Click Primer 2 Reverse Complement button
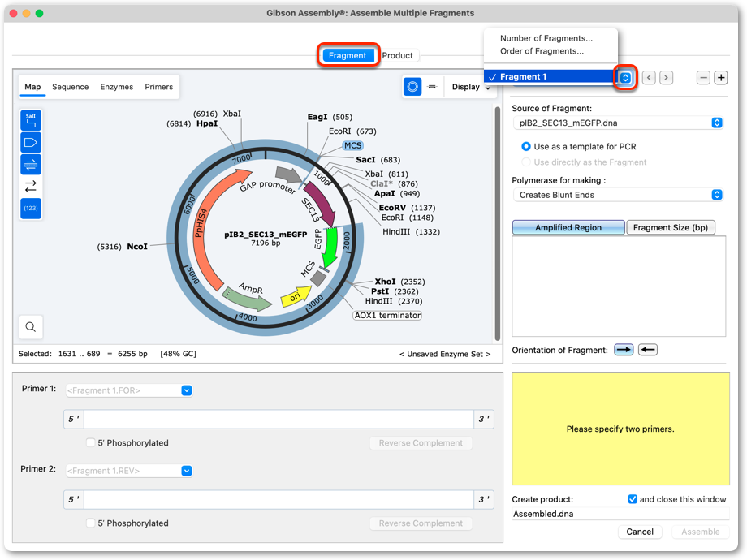Viewport: 747px width, 560px height. (x=421, y=523)
